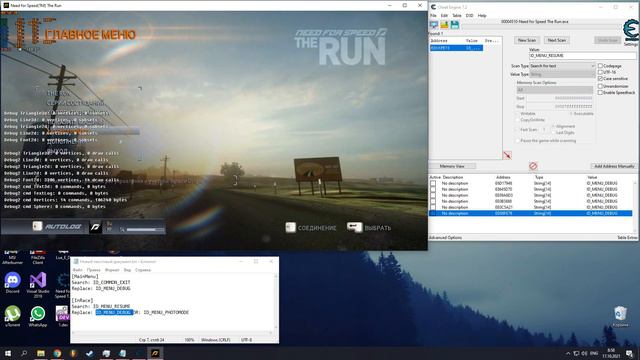Open the Edit menu in Cheat Engine
The width and height of the screenshot is (640, 360).
pyautogui.click(x=444, y=16)
